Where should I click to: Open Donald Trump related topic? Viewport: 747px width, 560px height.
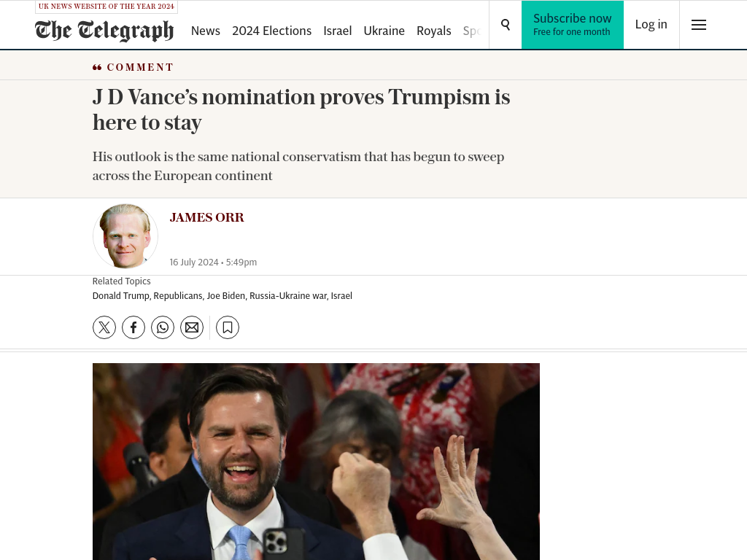tap(120, 296)
